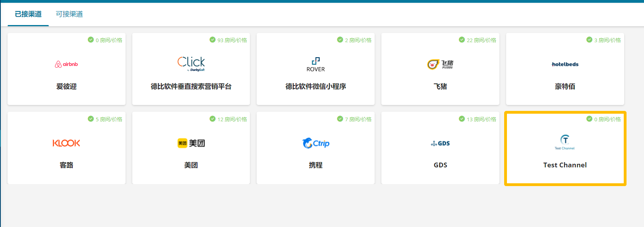Open the 爱彼迎 channel name

pos(66,86)
